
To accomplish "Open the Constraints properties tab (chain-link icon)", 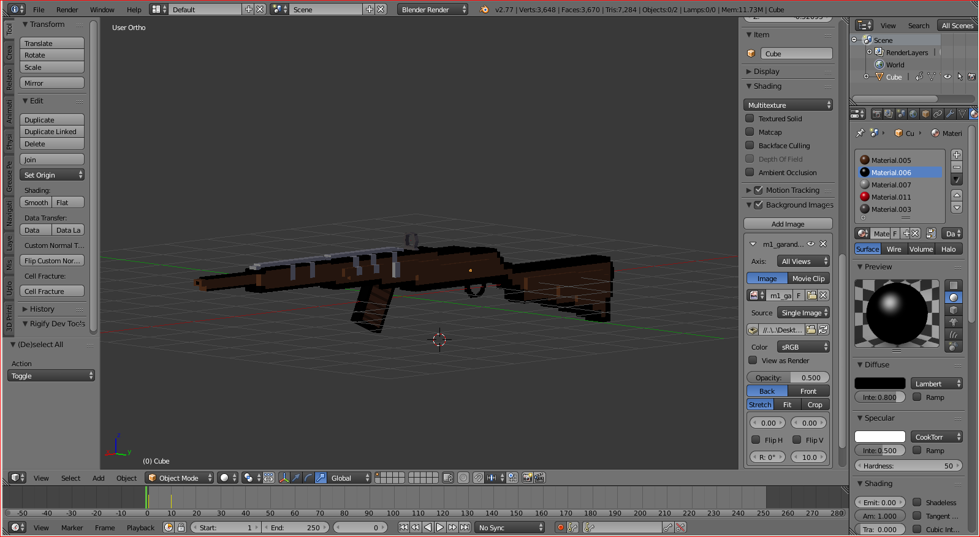I will click(938, 114).
